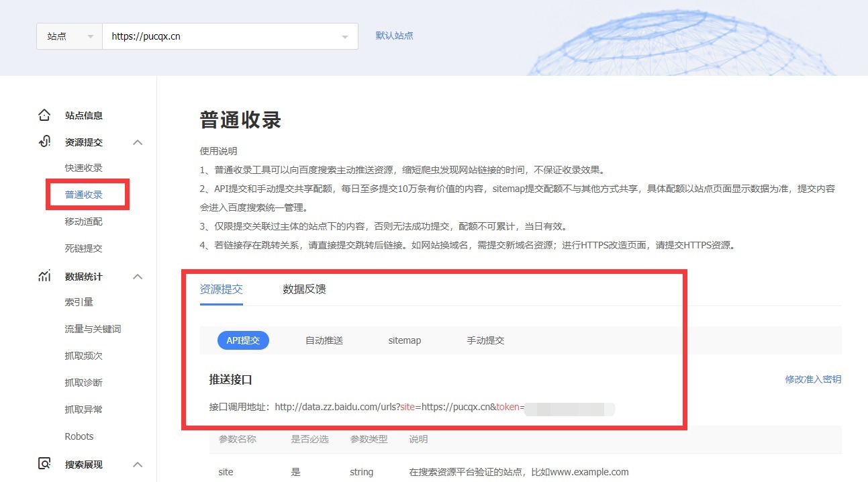Expand the 搜索展现 sidebar section
Screen dimensions: 868x482
[x=138, y=464]
